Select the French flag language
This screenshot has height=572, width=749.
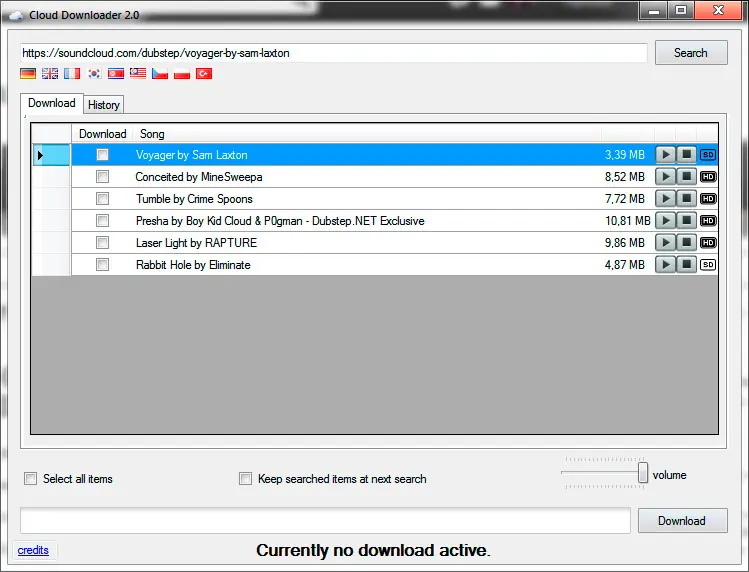tap(72, 74)
